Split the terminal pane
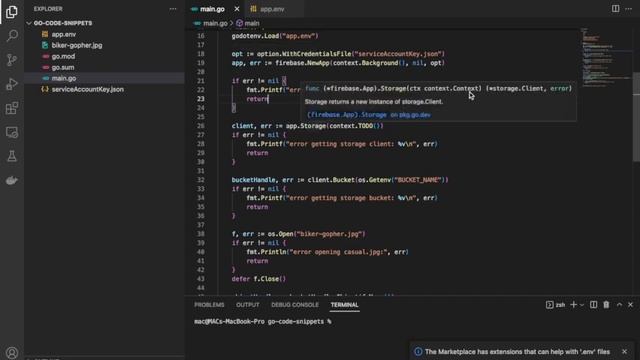The width and height of the screenshot is (640, 360). pos(593,305)
